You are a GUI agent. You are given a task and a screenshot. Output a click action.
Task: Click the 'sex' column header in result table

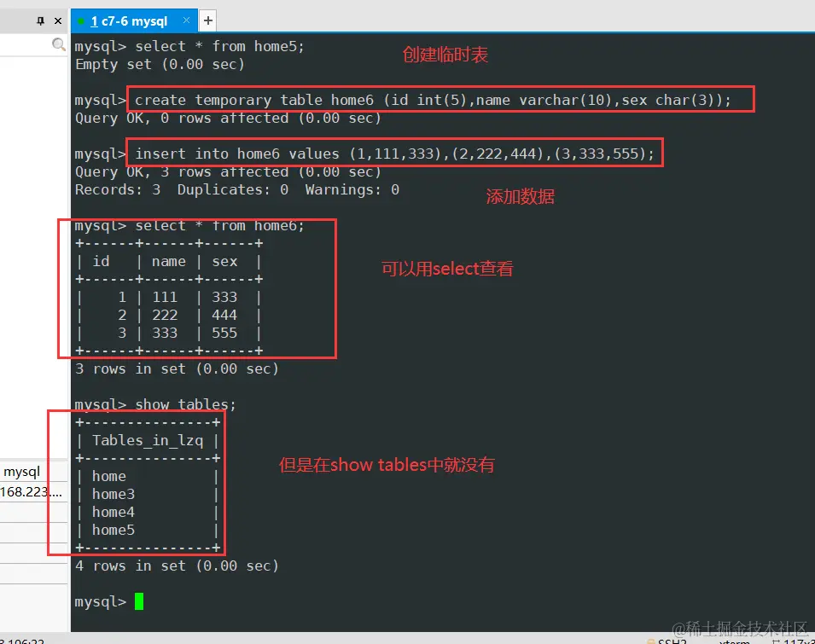[224, 261]
